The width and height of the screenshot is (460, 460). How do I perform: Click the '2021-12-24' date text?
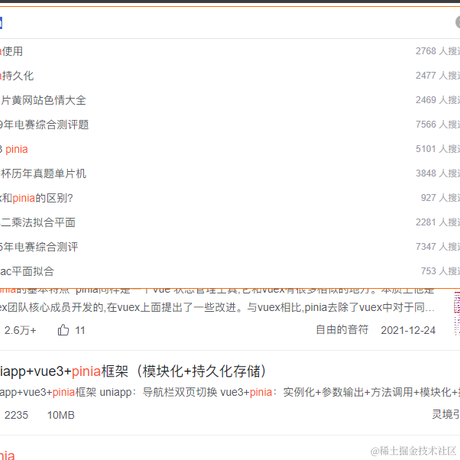click(x=408, y=330)
